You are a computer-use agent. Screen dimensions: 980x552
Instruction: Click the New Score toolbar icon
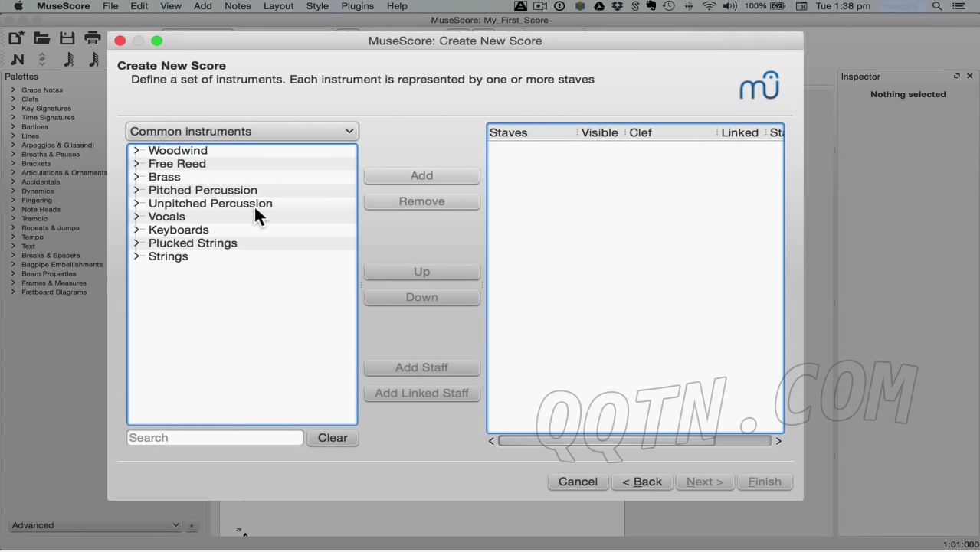click(x=16, y=38)
